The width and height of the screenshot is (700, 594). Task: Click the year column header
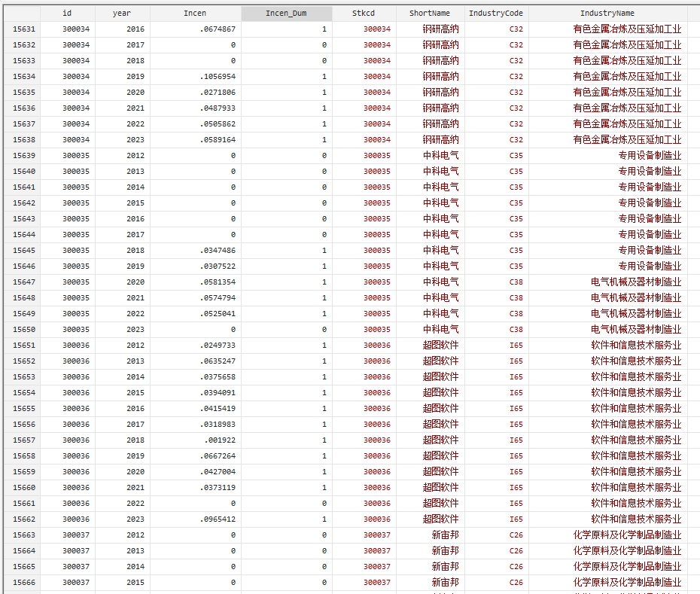[123, 13]
